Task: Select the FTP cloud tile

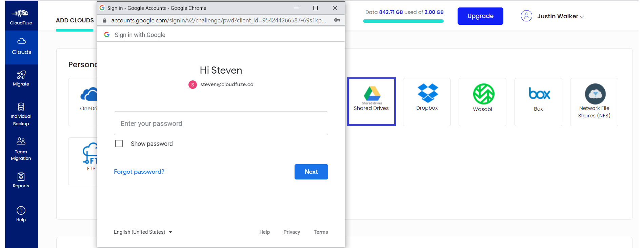Action: (x=83, y=161)
